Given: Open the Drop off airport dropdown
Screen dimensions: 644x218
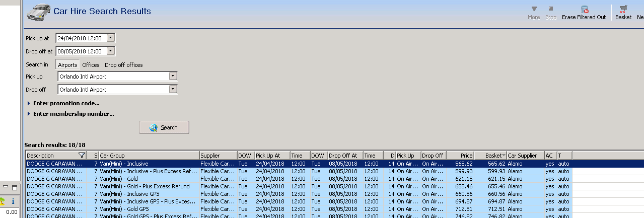Looking at the screenshot, I should (173, 90).
